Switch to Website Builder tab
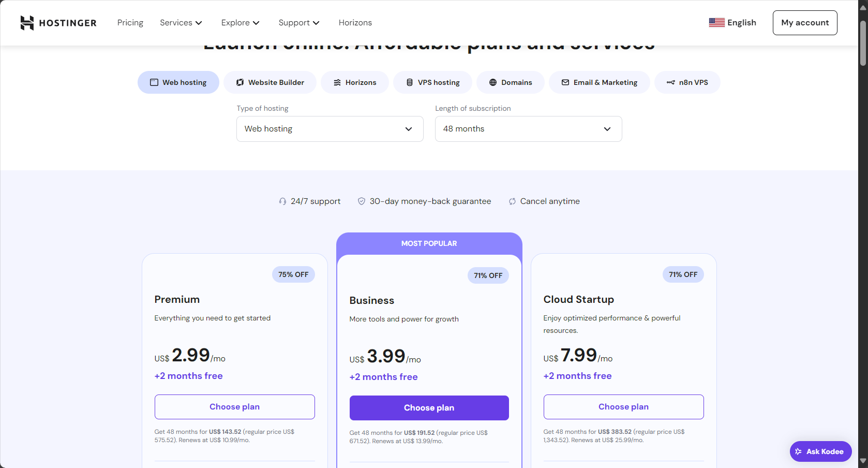The width and height of the screenshot is (868, 468). pyautogui.click(x=270, y=82)
